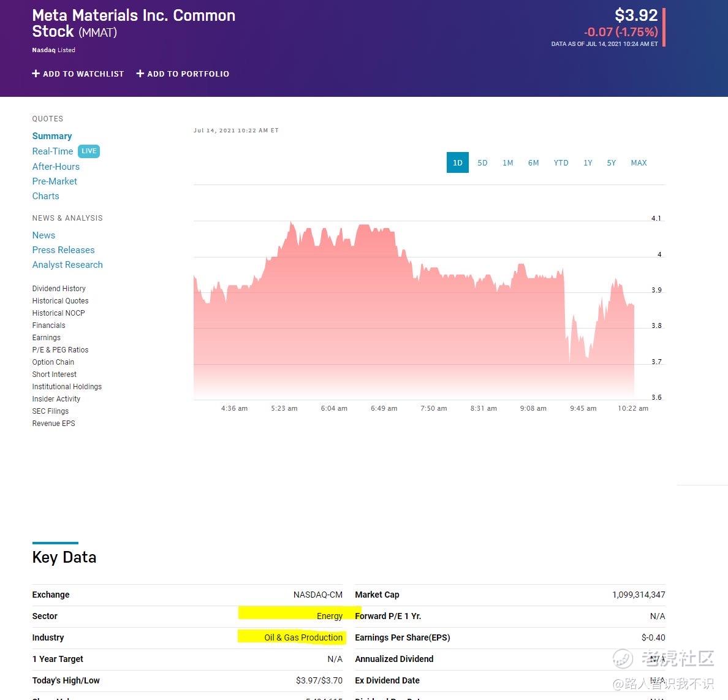The width and height of the screenshot is (728, 700).
Task: Add MMAT to watchlist
Action: tap(78, 74)
